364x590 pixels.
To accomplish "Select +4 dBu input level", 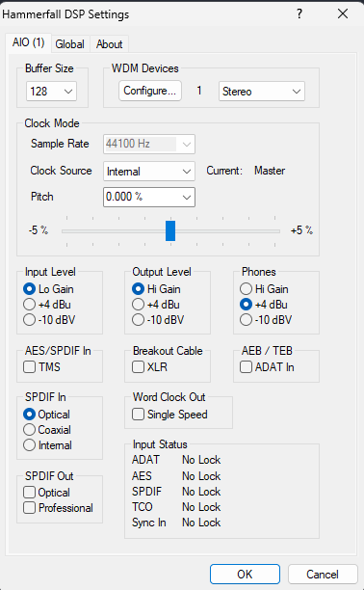I will point(47,305).
